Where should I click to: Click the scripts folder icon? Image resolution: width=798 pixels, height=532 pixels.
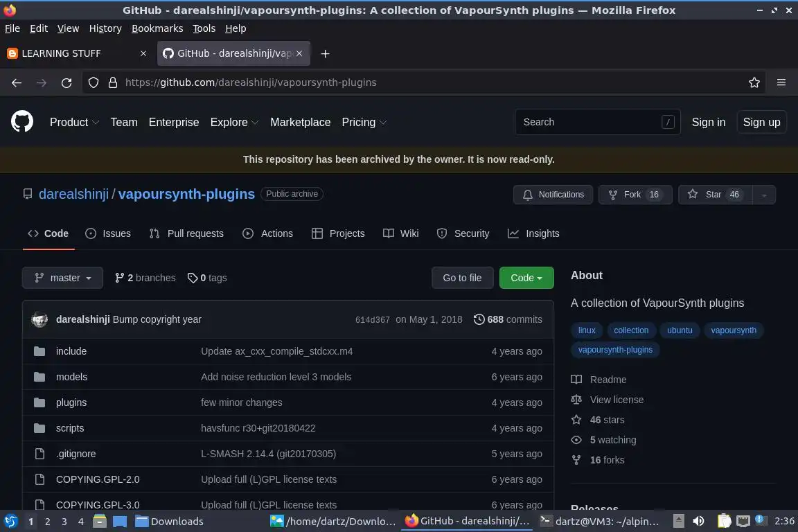[39, 428]
